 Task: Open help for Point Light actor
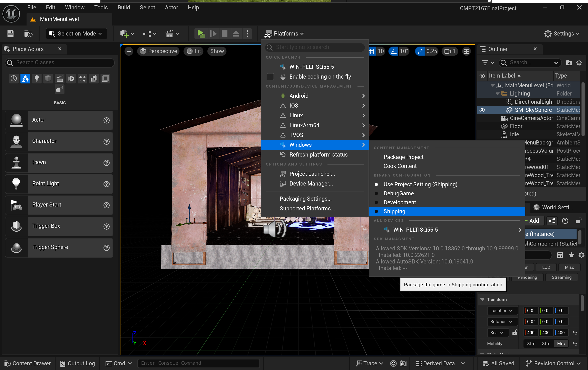click(x=106, y=184)
